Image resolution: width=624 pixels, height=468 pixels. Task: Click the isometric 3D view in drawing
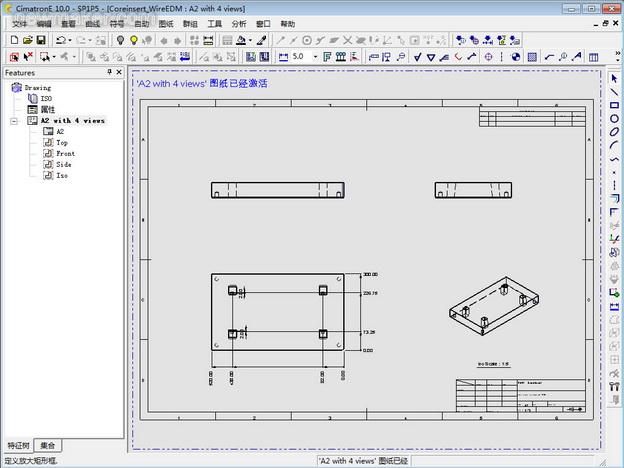click(494, 306)
